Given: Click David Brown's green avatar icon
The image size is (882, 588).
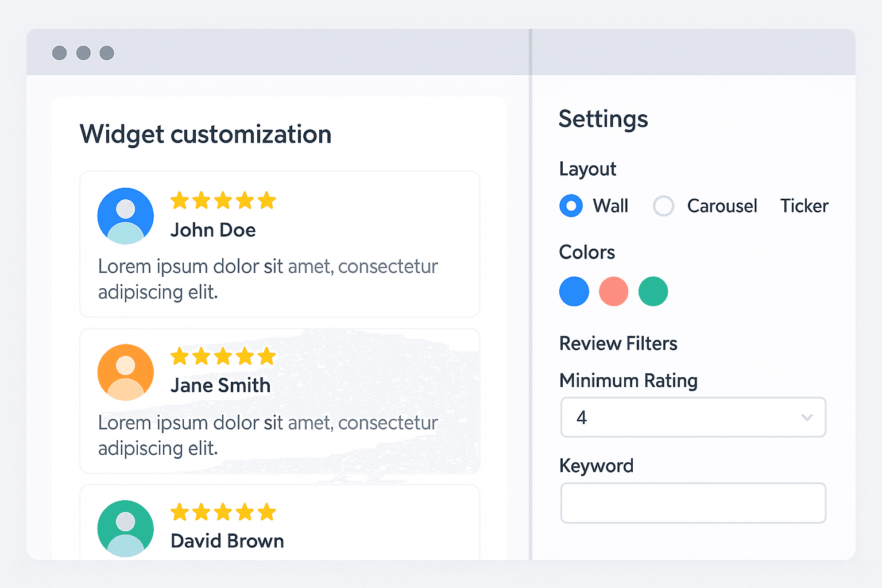Looking at the screenshot, I should pyautogui.click(x=126, y=528).
